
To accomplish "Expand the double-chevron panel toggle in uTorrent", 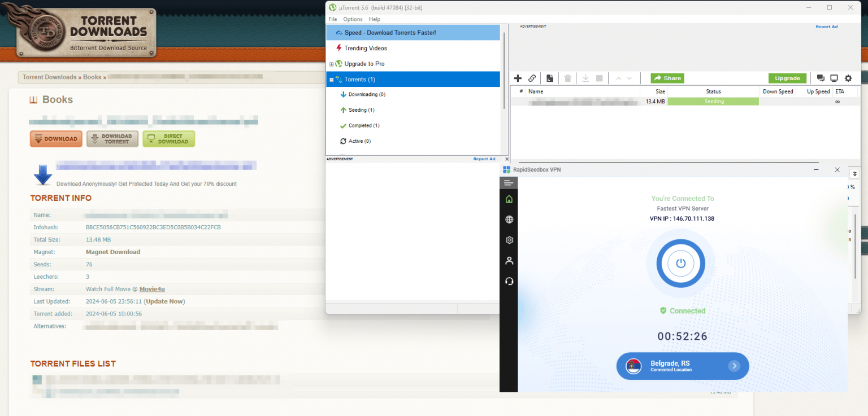I will pyautogui.click(x=855, y=174).
